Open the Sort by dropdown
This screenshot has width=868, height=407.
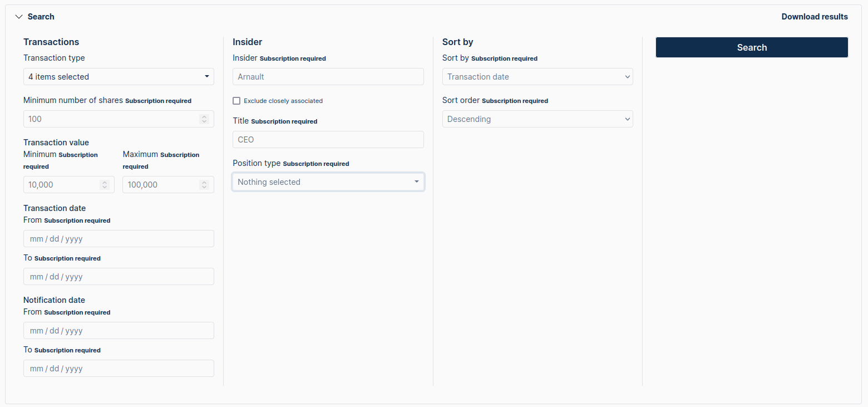[537, 77]
